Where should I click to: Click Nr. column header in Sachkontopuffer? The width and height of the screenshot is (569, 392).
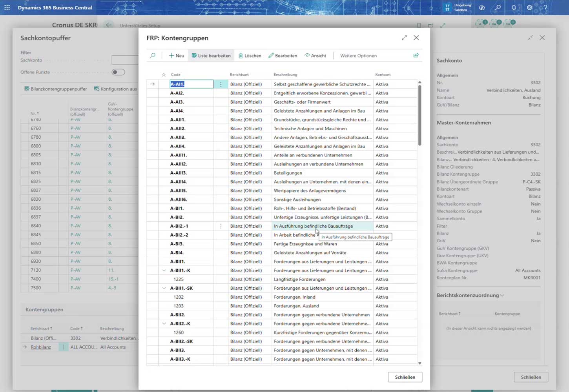point(35,113)
